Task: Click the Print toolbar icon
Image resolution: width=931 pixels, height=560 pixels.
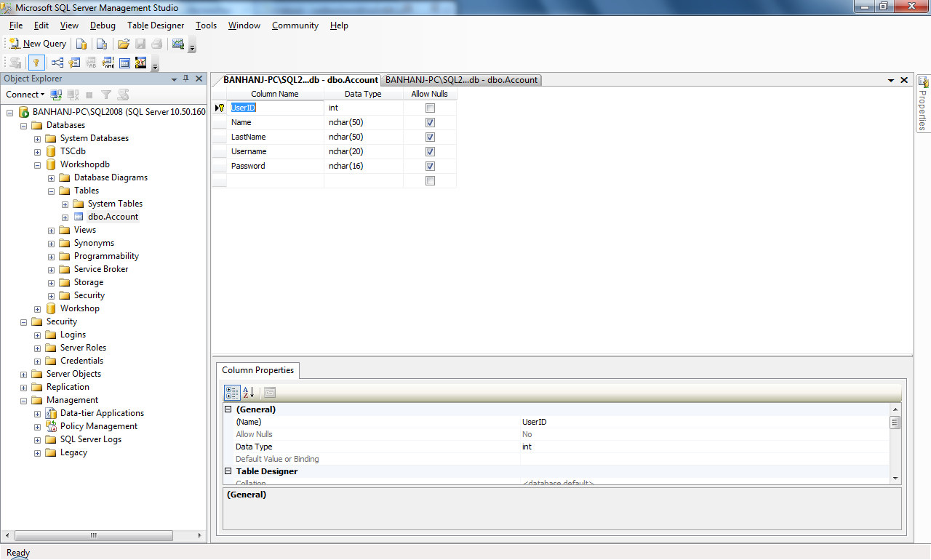Action: click(x=156, y=44)
